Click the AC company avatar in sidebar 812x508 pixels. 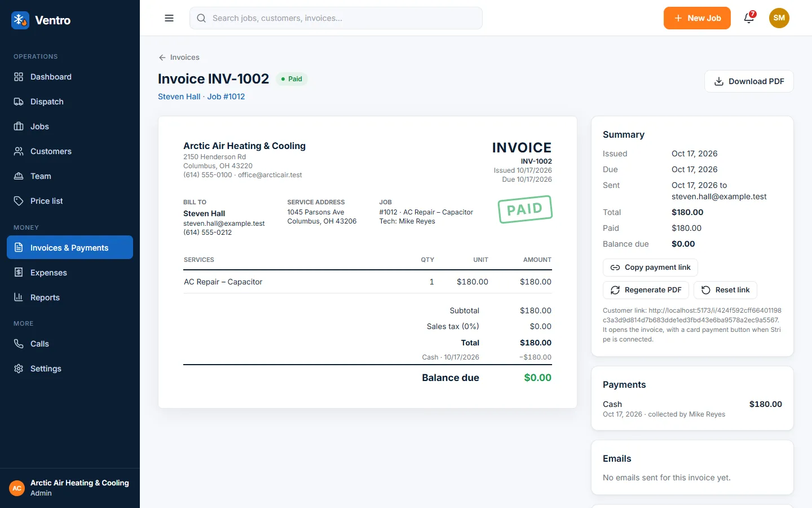click(17, 488)
